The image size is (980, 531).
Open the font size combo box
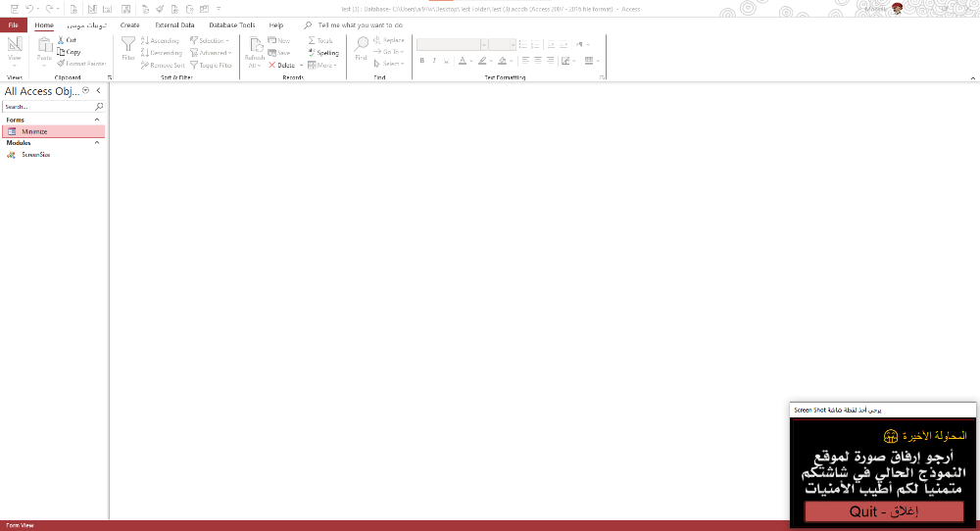pyautogui.click(x=502, y=44)
